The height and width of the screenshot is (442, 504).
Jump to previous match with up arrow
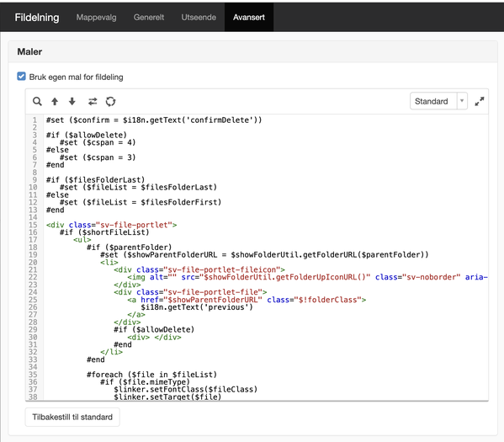click(55, 101)
